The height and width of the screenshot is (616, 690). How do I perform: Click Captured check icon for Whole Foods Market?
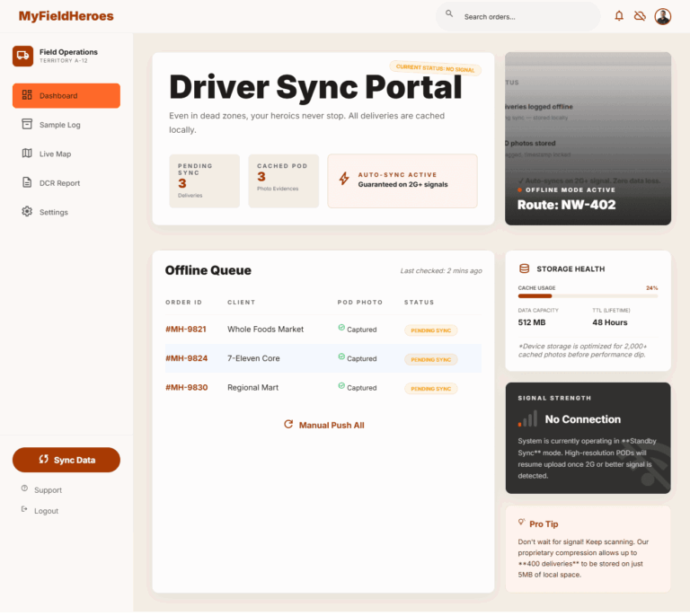coord(341,327)
